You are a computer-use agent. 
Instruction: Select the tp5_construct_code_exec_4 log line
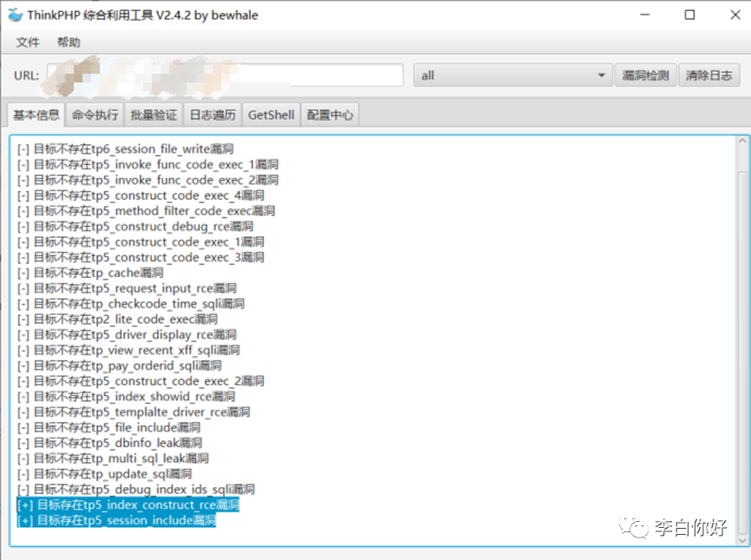(x=141, y=195)
